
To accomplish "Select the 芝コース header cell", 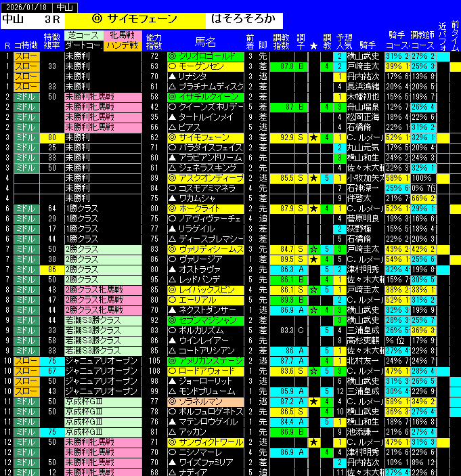I will tap(83, 35).
